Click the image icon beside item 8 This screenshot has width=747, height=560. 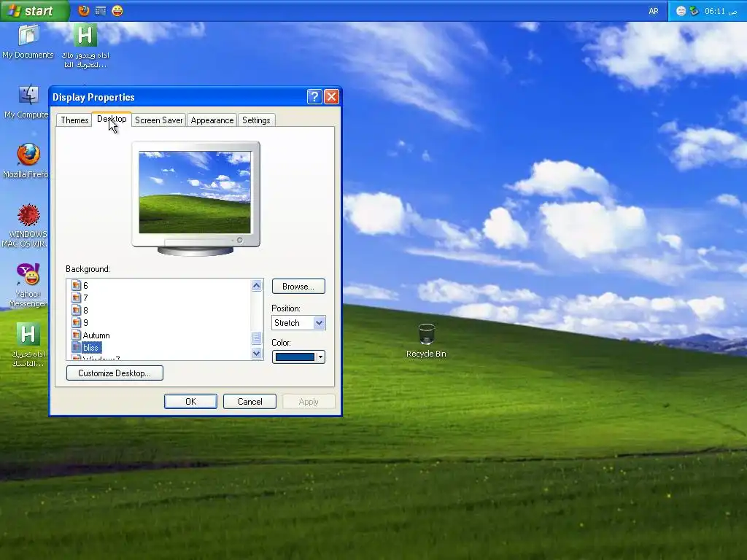point(76,311)
